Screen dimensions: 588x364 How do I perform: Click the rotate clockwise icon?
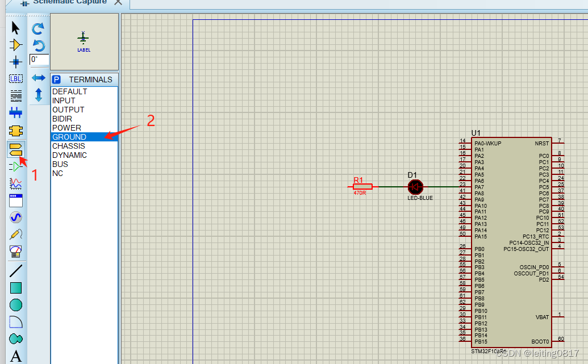[38, 28]
